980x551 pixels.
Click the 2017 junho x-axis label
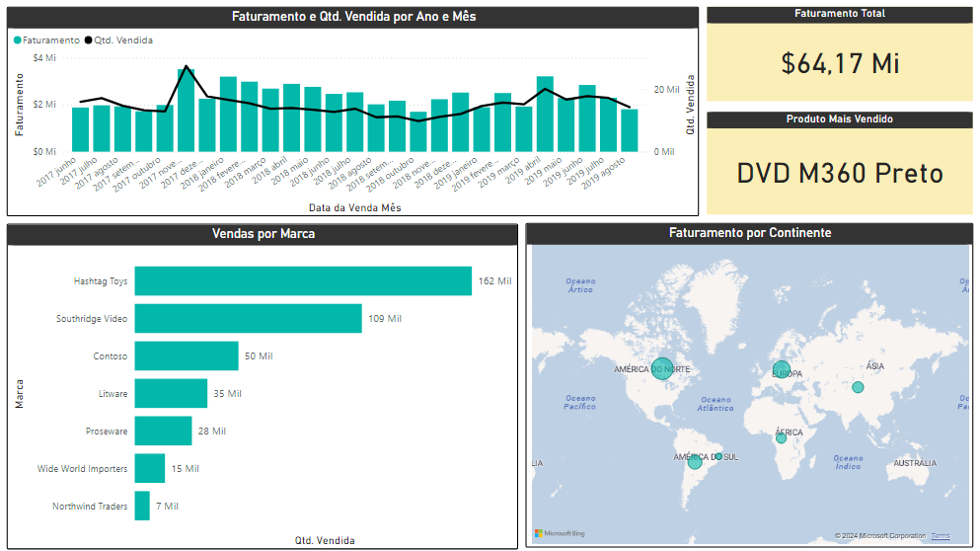coord(57,172)
